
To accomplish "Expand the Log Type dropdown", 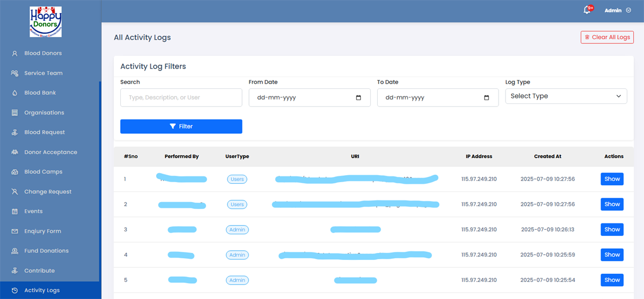I will click(566, 96).
